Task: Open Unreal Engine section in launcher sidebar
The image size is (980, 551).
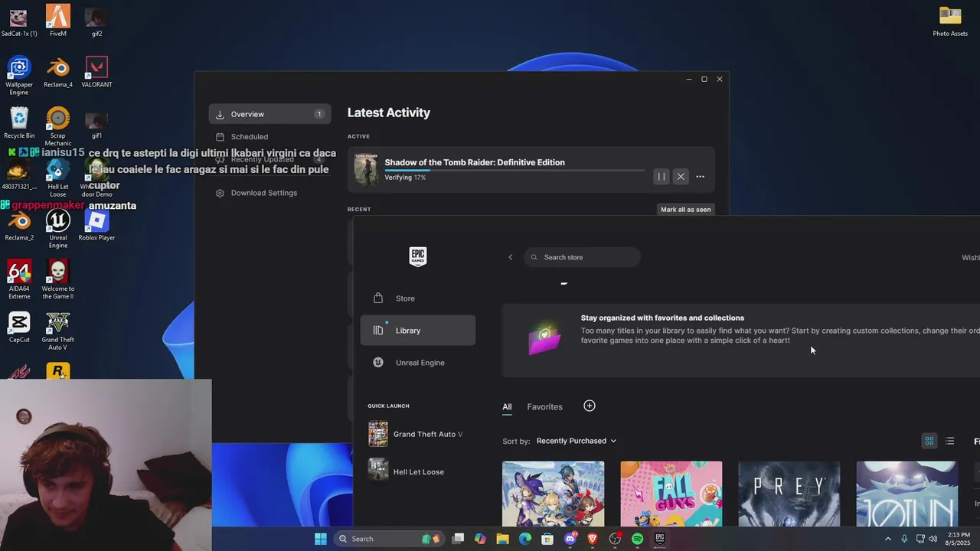Action: tap(418, 363)
